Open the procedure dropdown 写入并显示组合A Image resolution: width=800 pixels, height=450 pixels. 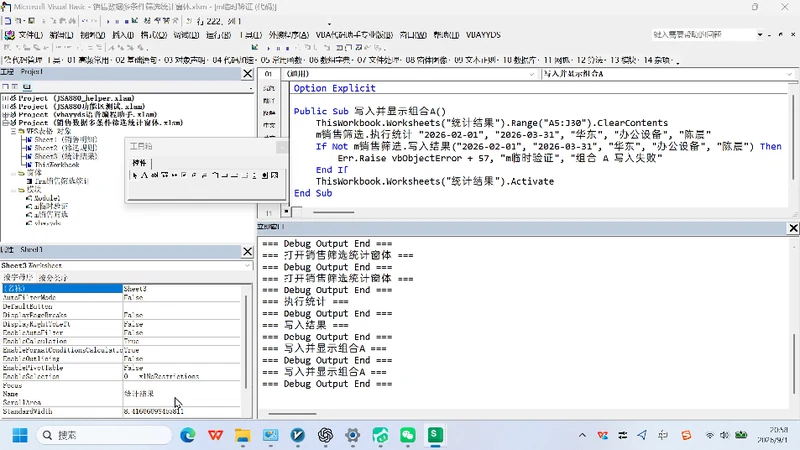tap(790, 74)
